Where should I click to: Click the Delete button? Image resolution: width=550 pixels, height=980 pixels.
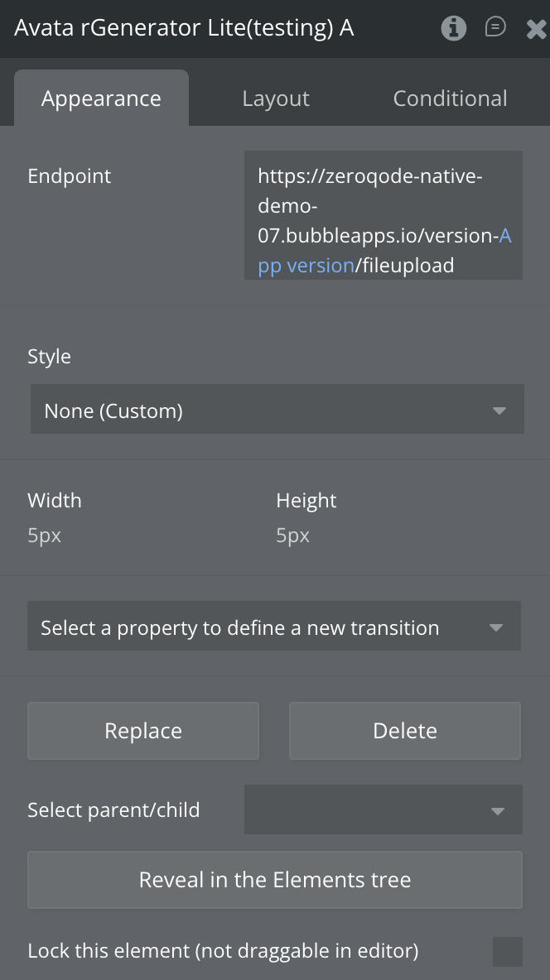(404, 731)
